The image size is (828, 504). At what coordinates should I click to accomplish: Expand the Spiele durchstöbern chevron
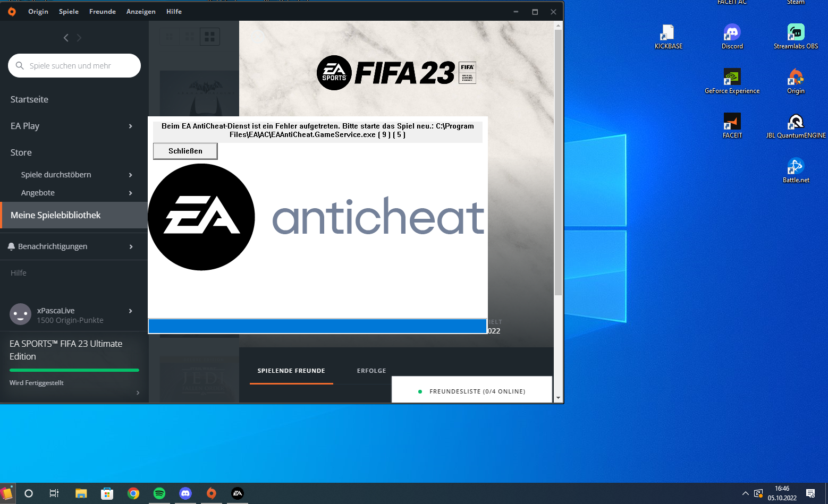[x=131, y=175]
